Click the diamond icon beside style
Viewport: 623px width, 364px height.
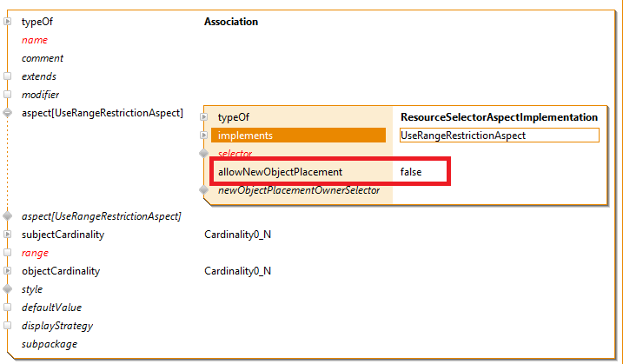point(8,289)
